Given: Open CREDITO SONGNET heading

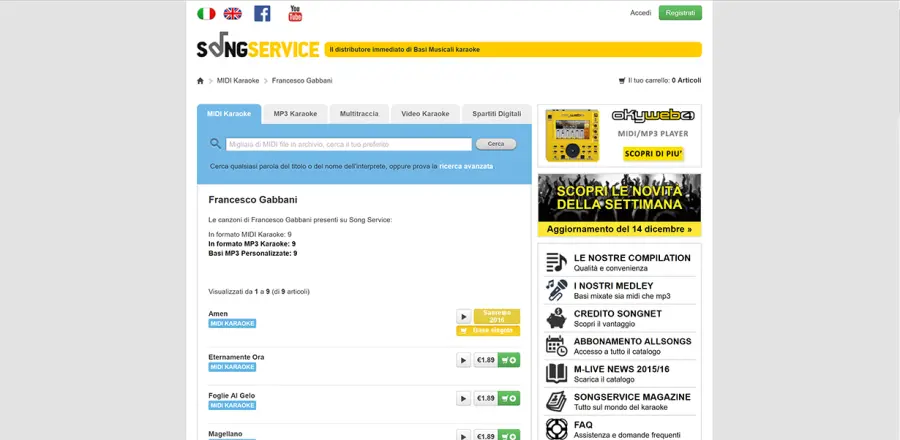Looking at the screenshot, I should 618,314.
